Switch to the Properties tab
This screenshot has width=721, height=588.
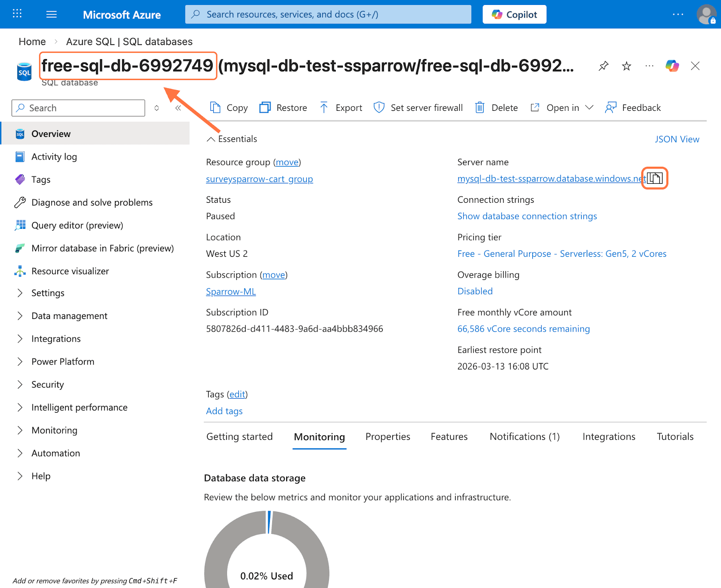pyautogui.click(x=388, y=437)
